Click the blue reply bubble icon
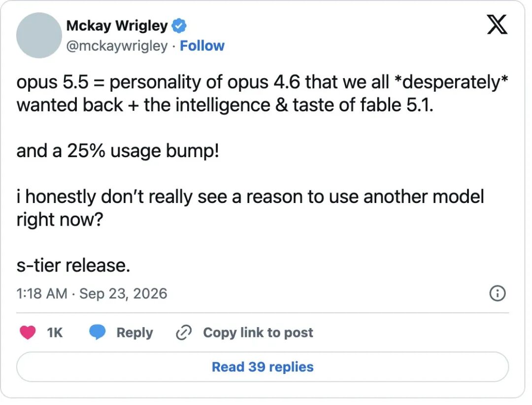532x405 pixels. pos(98,332)
